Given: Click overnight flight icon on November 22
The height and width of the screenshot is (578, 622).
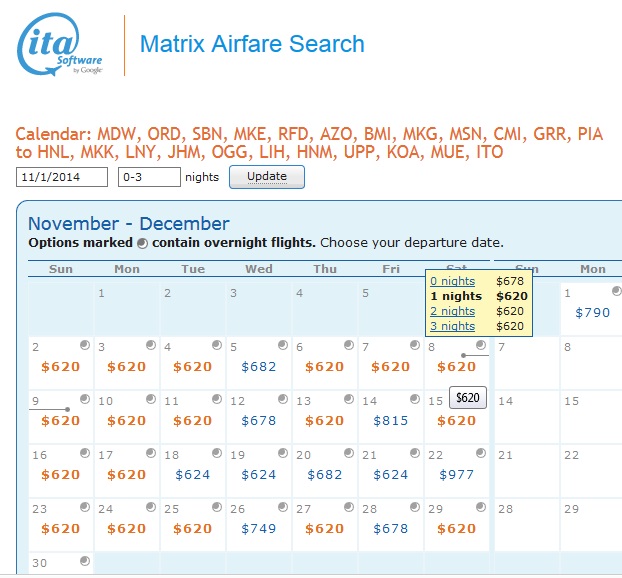Looking at the screenshot, I should [481, 453].
